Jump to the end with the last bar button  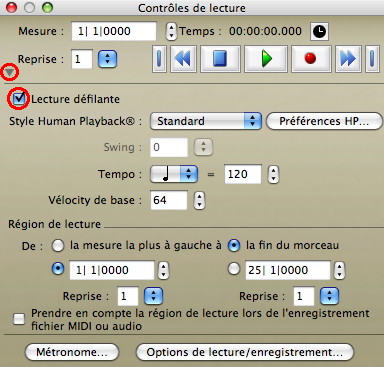coord(372,59)
